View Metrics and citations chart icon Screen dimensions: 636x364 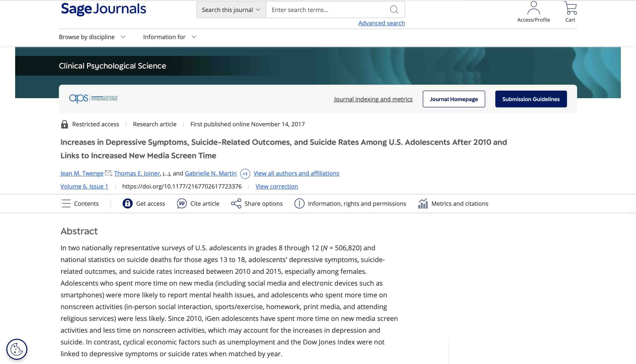[423, 203]
